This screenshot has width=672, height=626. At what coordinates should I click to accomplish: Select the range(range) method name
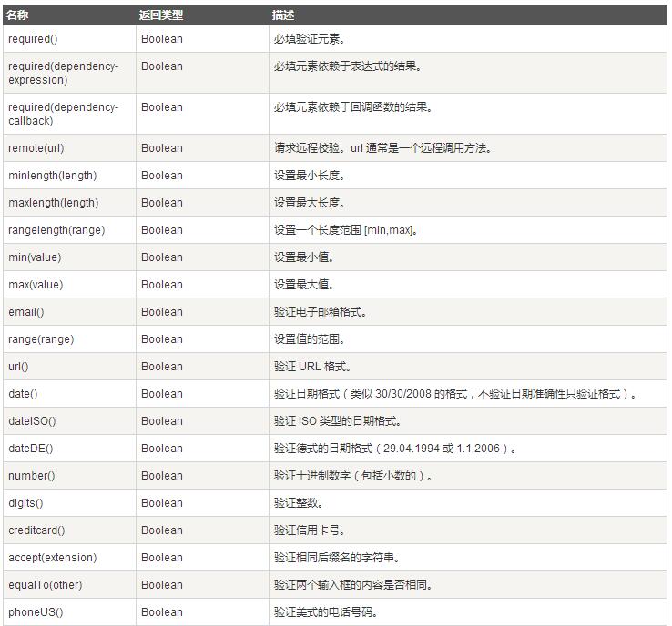[41, 339]
